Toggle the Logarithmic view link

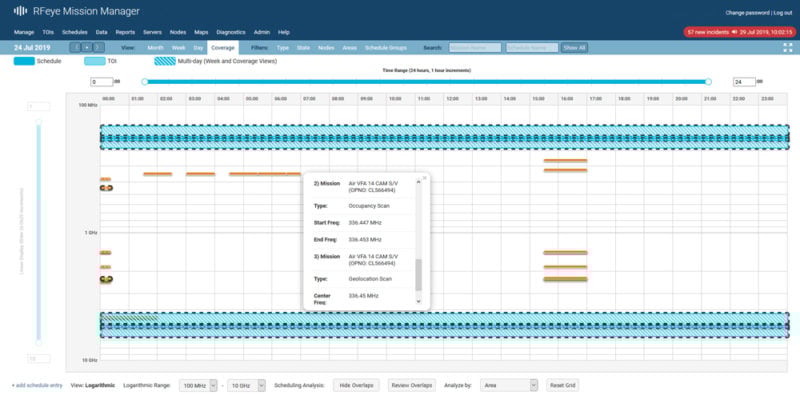[x=99, y=385]
